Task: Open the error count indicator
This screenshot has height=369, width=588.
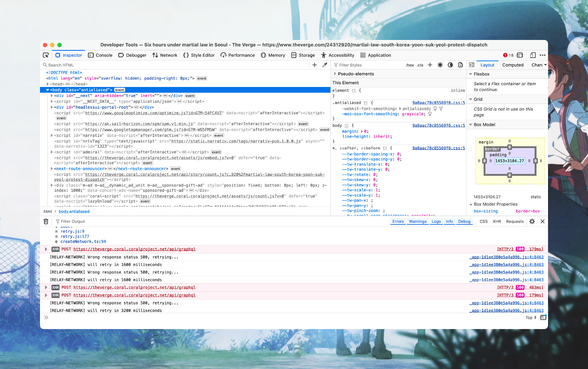Action: (508, 55)
